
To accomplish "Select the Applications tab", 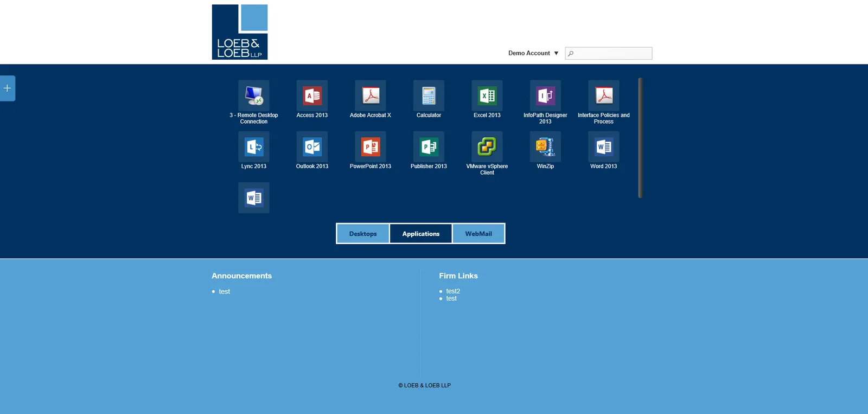I will click(x=421, y=234).
